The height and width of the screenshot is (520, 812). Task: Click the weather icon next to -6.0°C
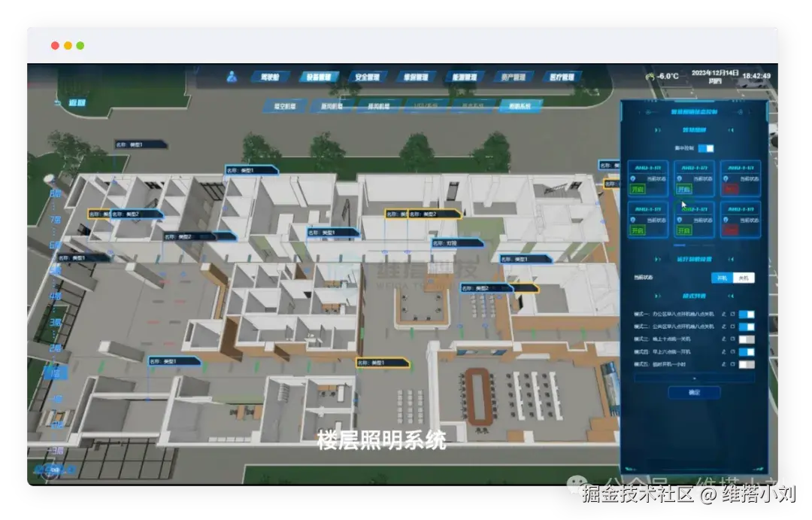click(650, 76)
